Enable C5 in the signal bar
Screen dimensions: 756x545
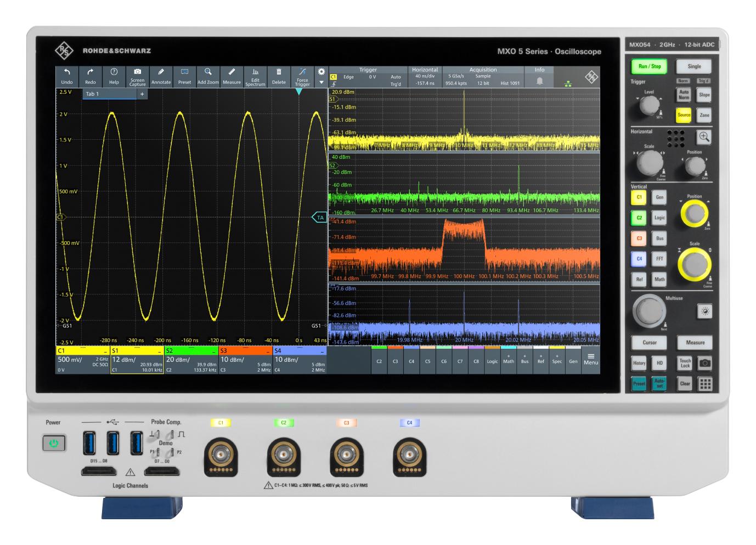pyautogui.click(x=427, y=359)
